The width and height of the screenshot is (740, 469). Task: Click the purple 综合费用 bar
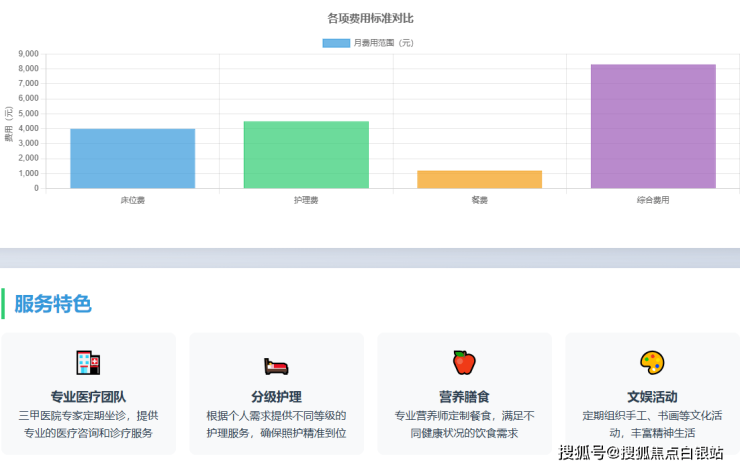(653, 126)
